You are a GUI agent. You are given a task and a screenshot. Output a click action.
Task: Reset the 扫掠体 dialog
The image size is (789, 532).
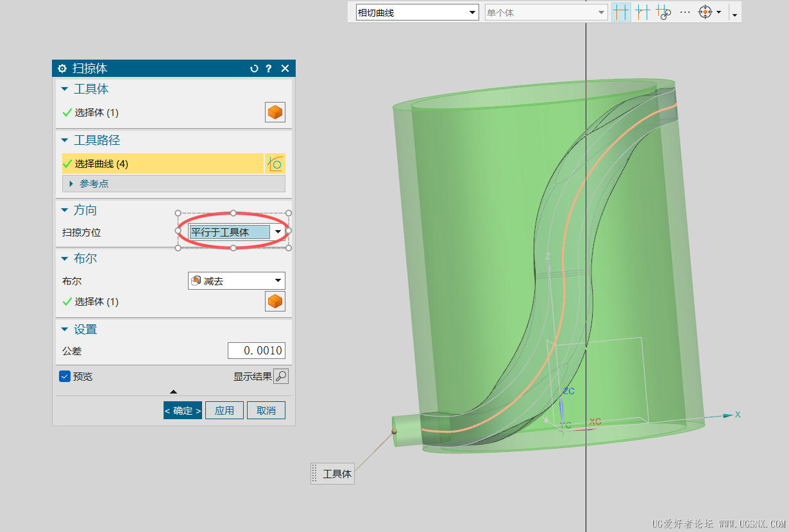click(x=254, y=69)
